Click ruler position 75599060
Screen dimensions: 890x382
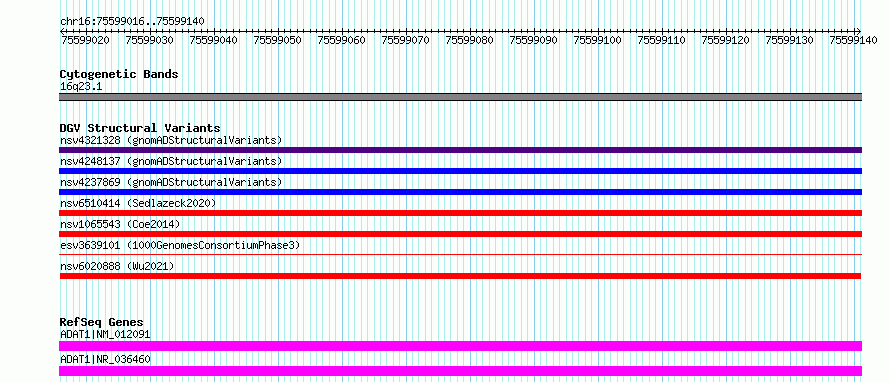342,40
